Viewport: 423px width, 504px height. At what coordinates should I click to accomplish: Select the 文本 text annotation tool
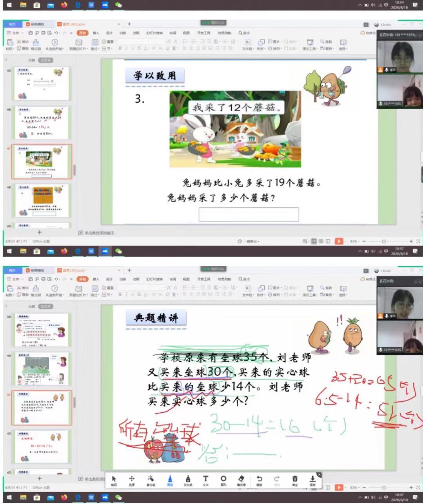(x=205, y=480)
